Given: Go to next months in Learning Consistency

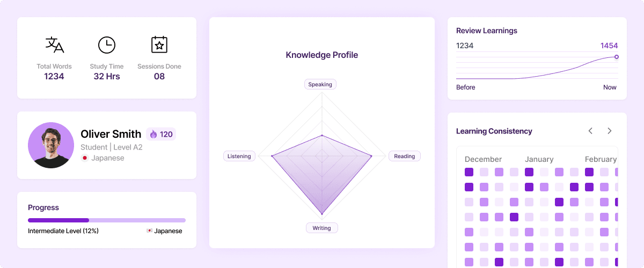Looking at the screenshot, I should tap(609, 131).
